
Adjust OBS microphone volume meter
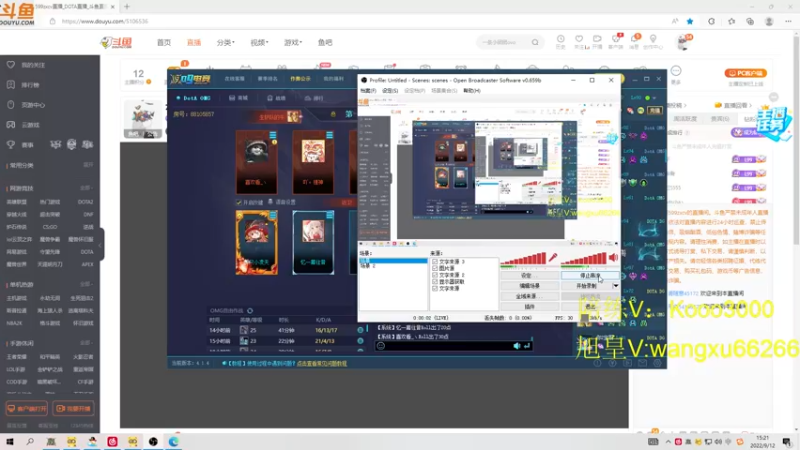click(x=523, y=259)
